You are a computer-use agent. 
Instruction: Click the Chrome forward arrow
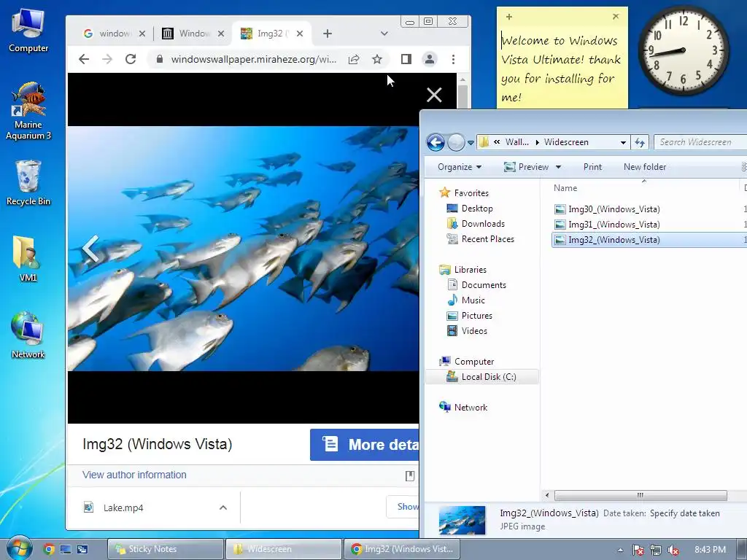(107, 59)
